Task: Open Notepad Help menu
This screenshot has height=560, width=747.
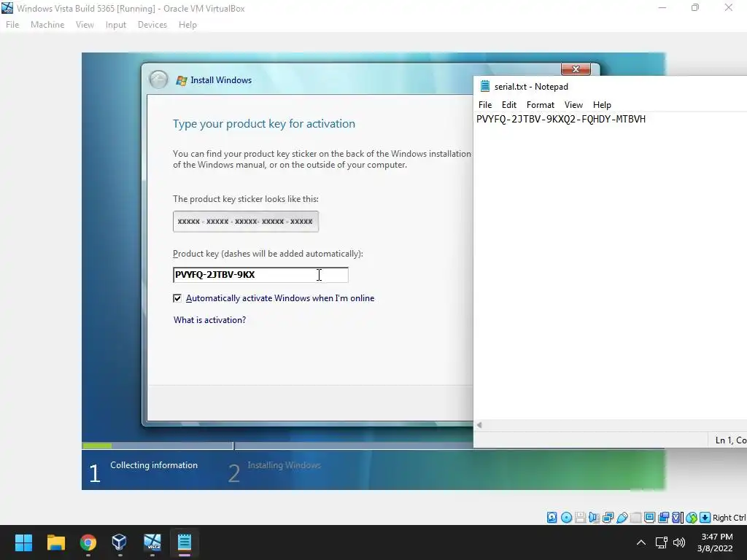Action: [x=602, y=105]
